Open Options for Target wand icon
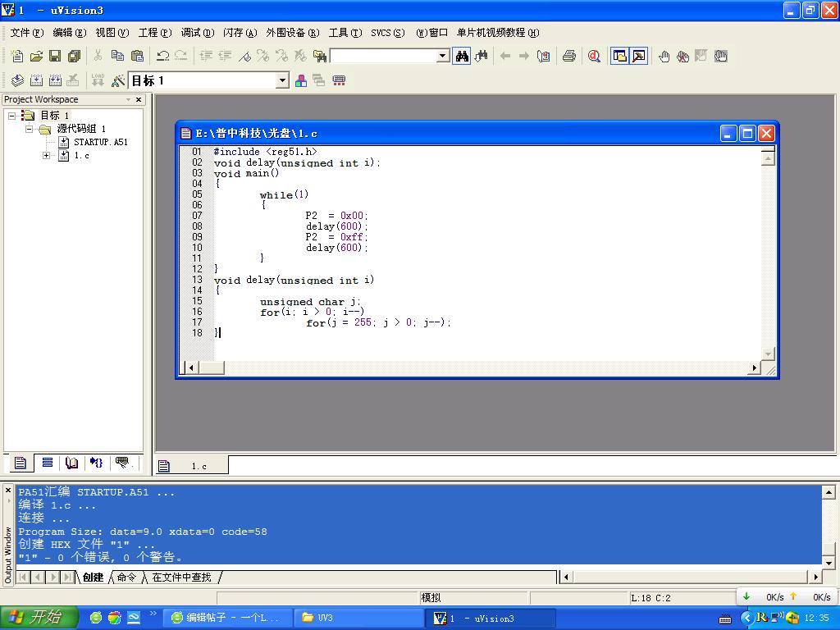Viewport: 840px width, 630px height. [117, 80]
